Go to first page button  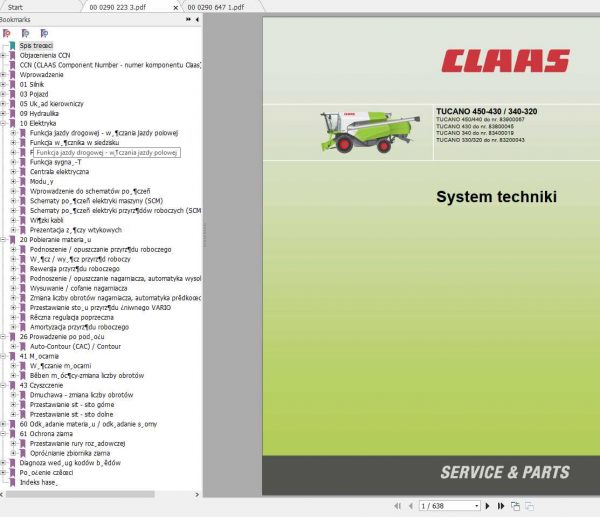[x=398, y=506]
